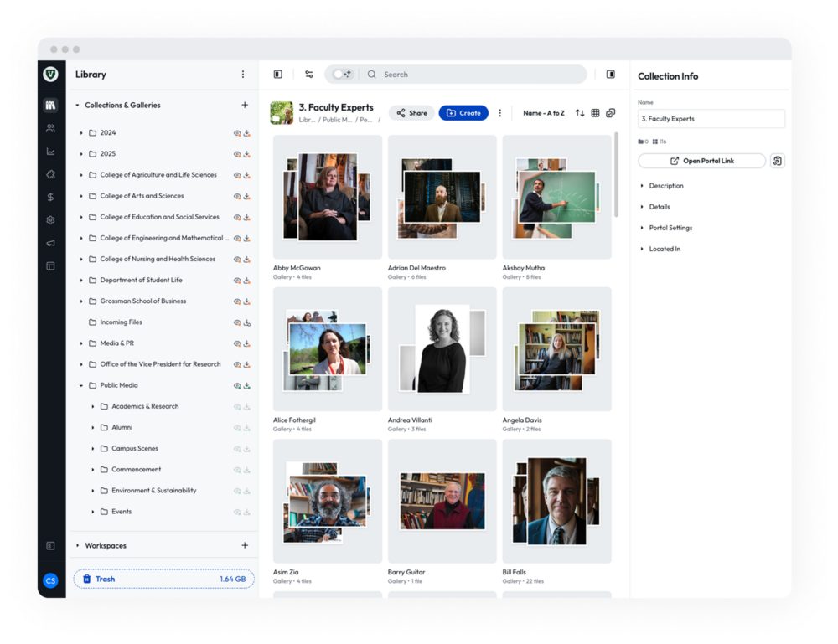The width and height of the screenshot is (838, 644).
Task: Toggle visibility eye for 2024 folder
Action: tap(237, 133)
